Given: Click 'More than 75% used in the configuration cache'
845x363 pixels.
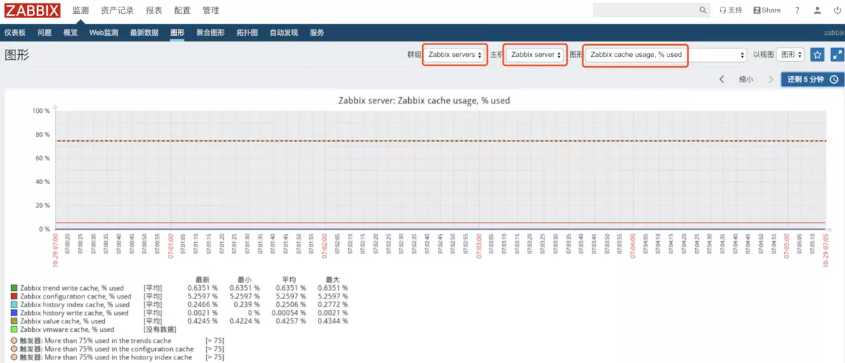Looking at the screenshot, I should (119, 348).
